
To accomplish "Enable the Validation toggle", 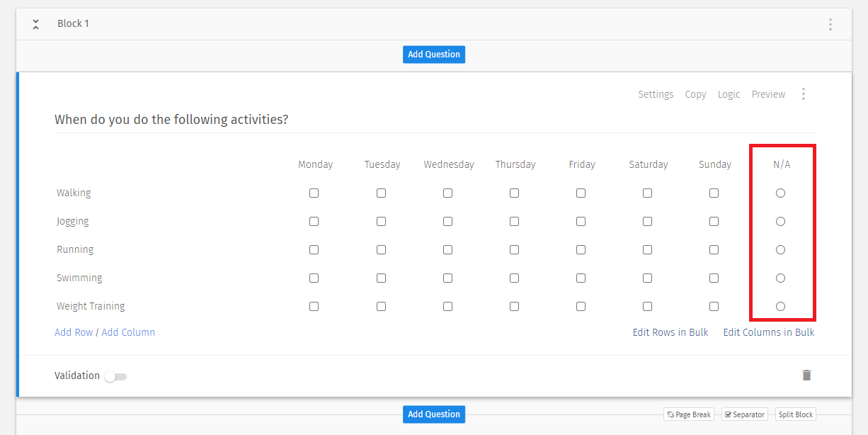I will point(115,375).
